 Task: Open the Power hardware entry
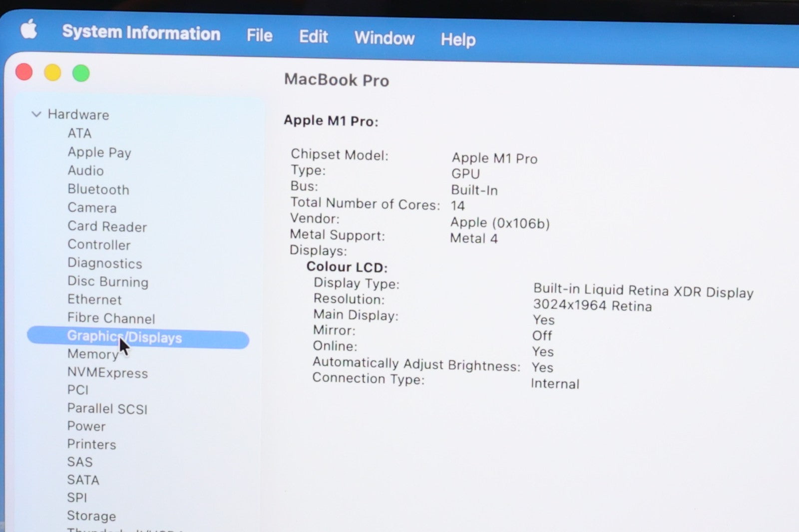86,426
